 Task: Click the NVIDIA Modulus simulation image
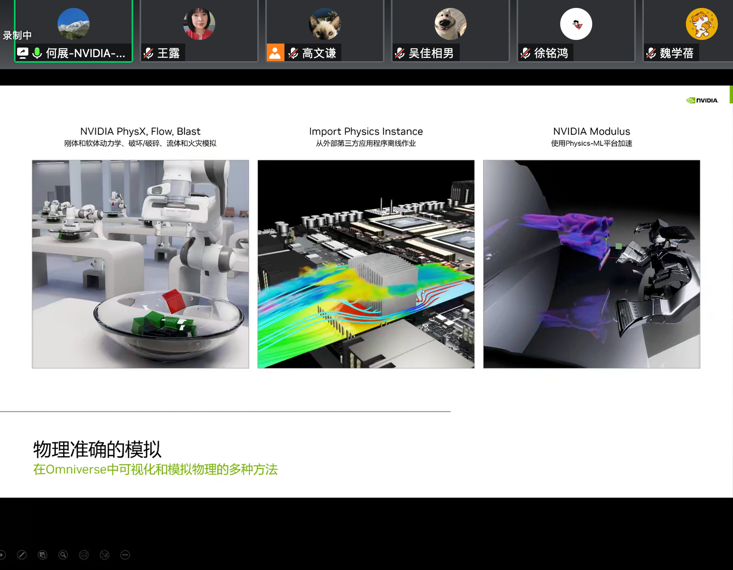pyautogui.click(x=591, y=264)
